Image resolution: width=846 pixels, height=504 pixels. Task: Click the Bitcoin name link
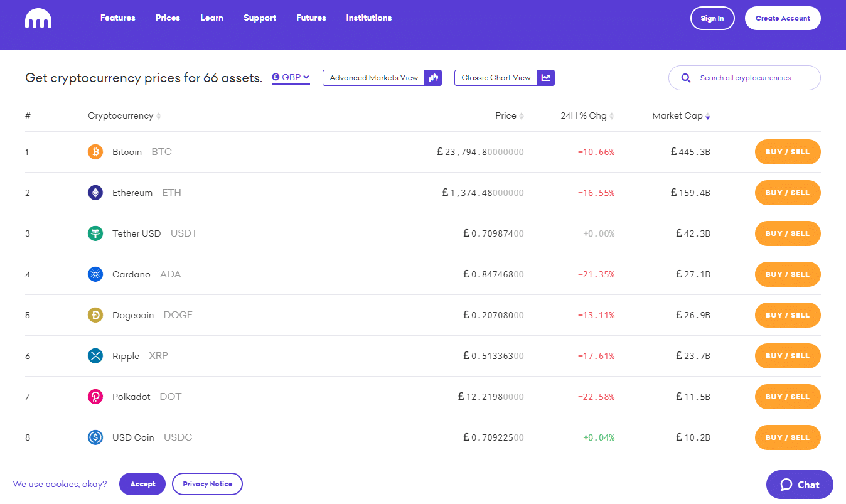[x=127, y=152]
